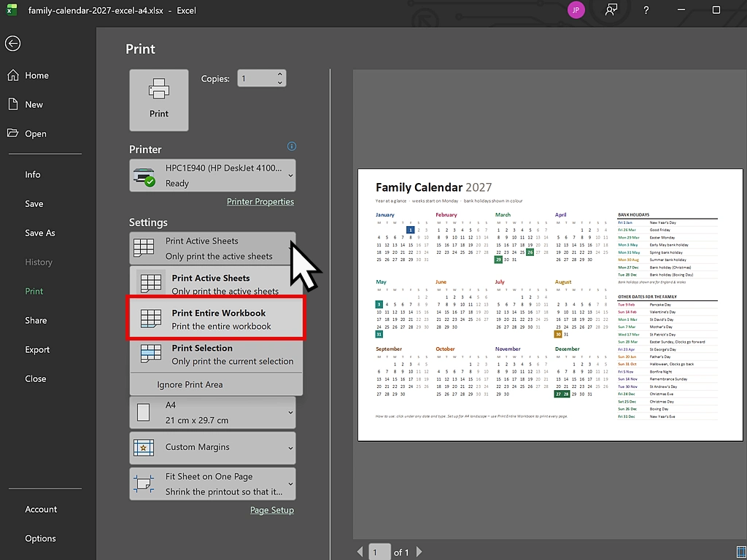Select Save As in the sidebar

click(40, 233)
